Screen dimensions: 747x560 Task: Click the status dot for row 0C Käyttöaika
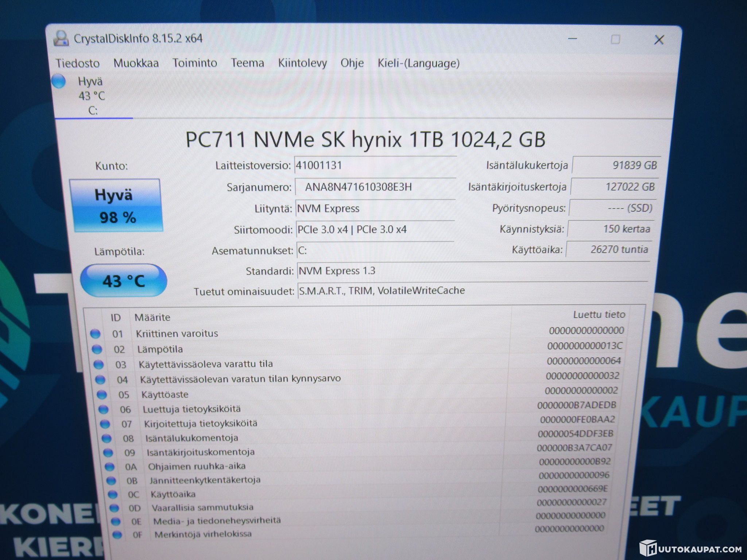[113, 494]
